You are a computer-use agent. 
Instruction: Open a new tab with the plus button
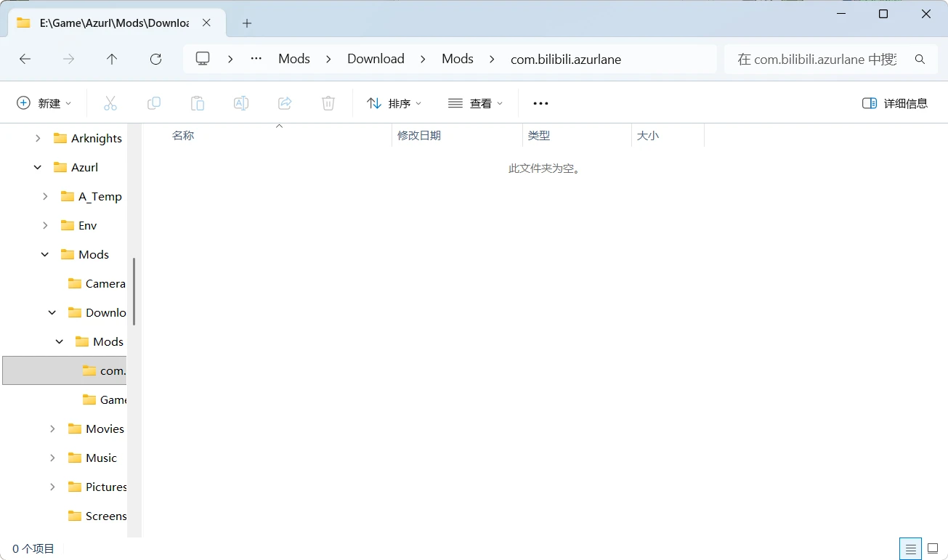[246, 23]
